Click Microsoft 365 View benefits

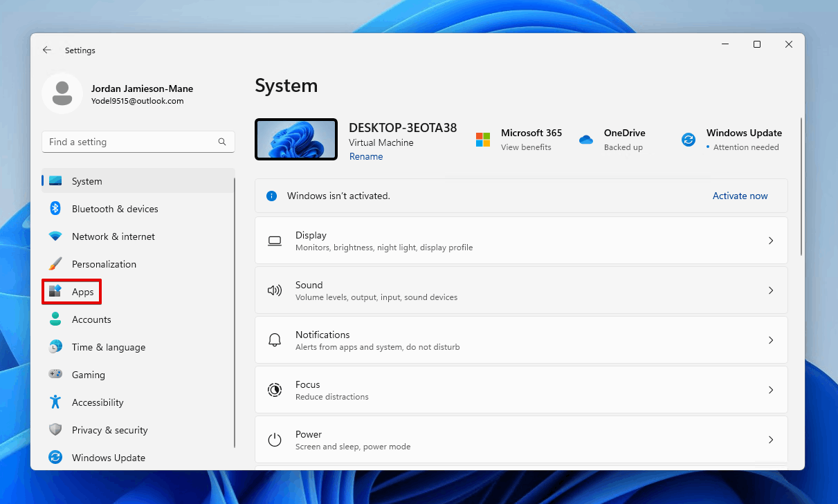coord(526,147)
